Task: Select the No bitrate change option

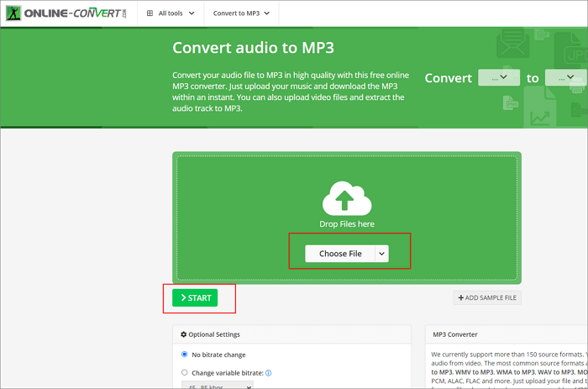Action: click(x=185, y=355)
